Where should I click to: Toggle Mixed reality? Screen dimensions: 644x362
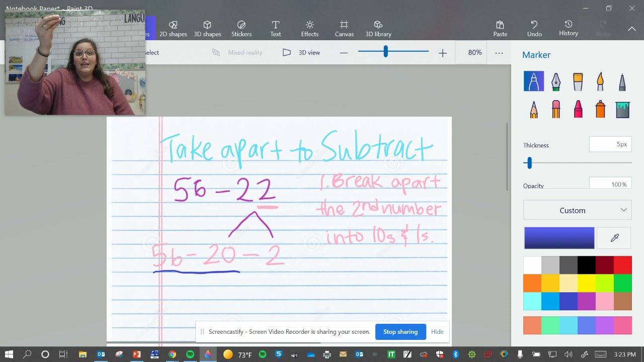point(238,52)
